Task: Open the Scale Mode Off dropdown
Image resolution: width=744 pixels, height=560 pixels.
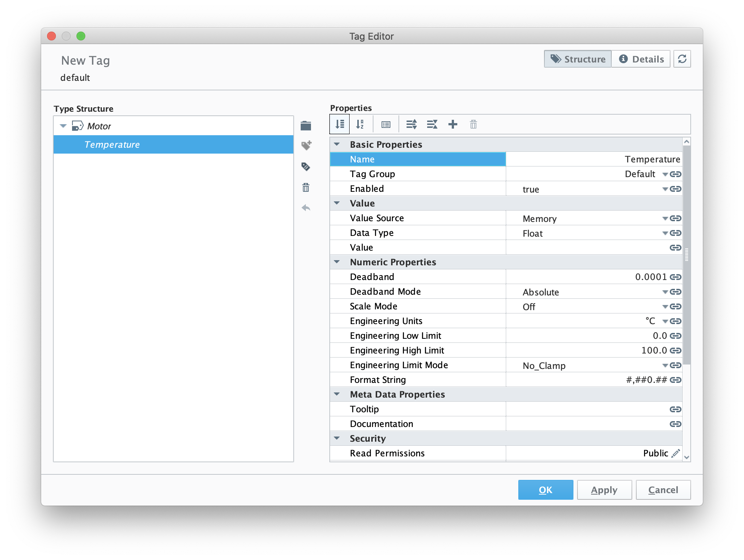Action: [665, 306]
